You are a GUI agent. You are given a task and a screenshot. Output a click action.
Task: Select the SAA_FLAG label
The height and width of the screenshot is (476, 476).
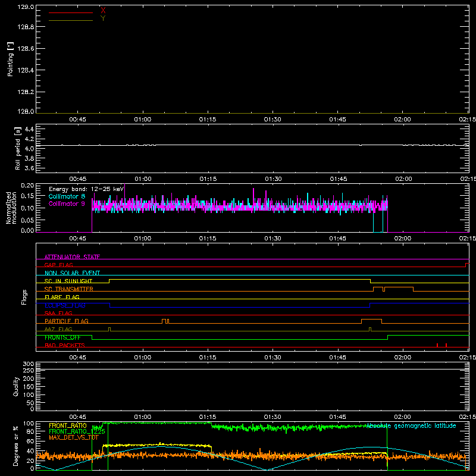pyautogui.click(x=58, y=313)
